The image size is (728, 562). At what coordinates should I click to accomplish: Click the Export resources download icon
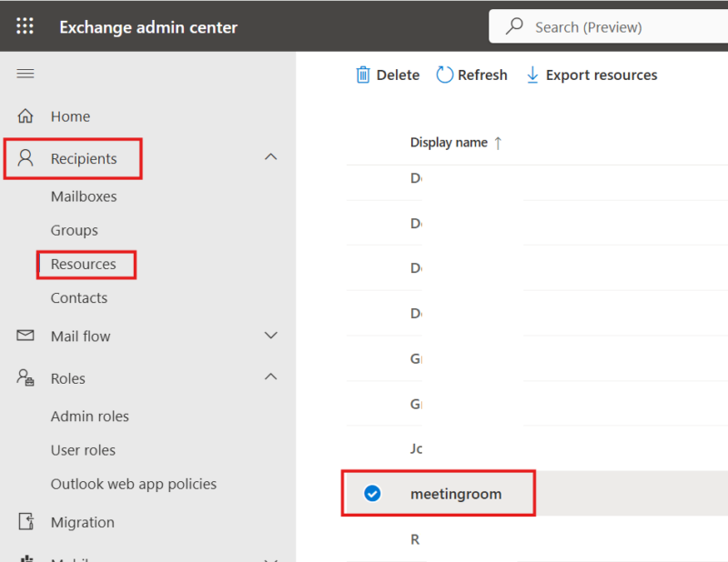(x=532, y=75)
